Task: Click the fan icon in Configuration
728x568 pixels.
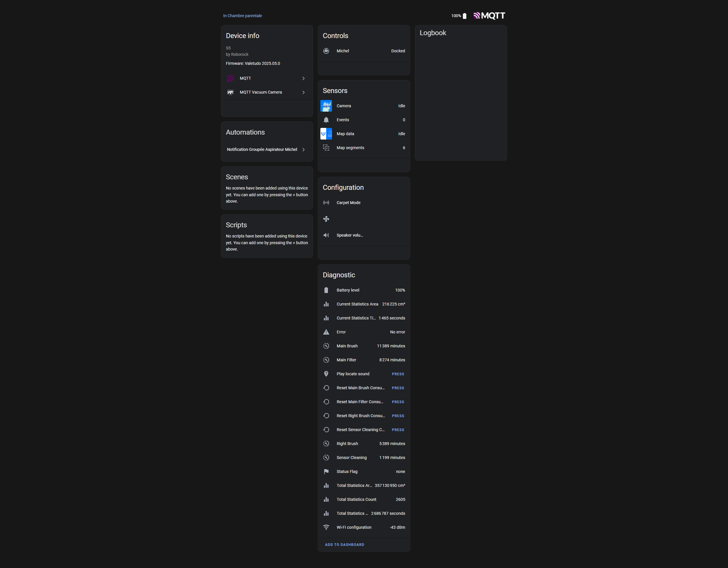Action: [x=326, y=219]
